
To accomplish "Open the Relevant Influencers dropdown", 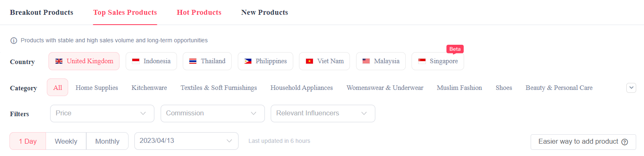I will (323, 113).
